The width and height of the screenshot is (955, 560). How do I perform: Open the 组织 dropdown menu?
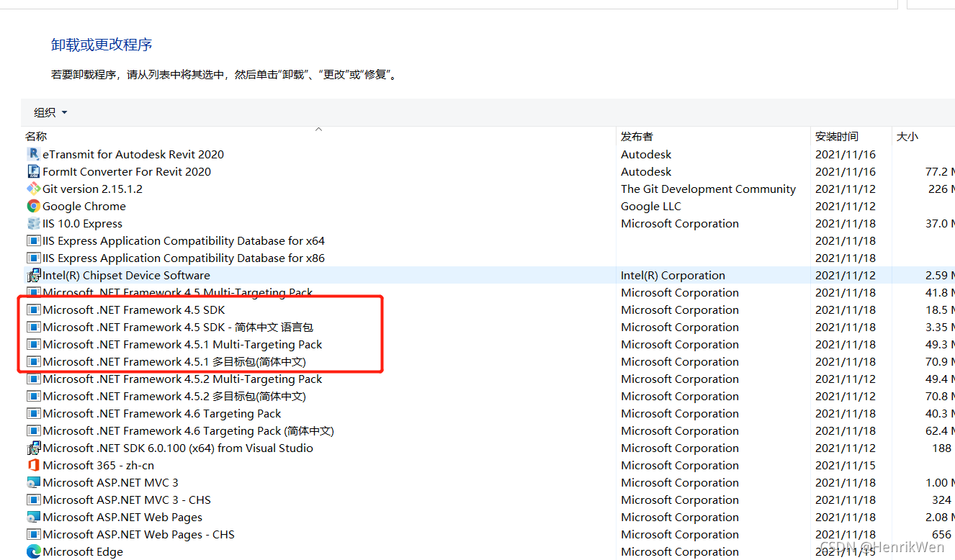click(50, 112)
